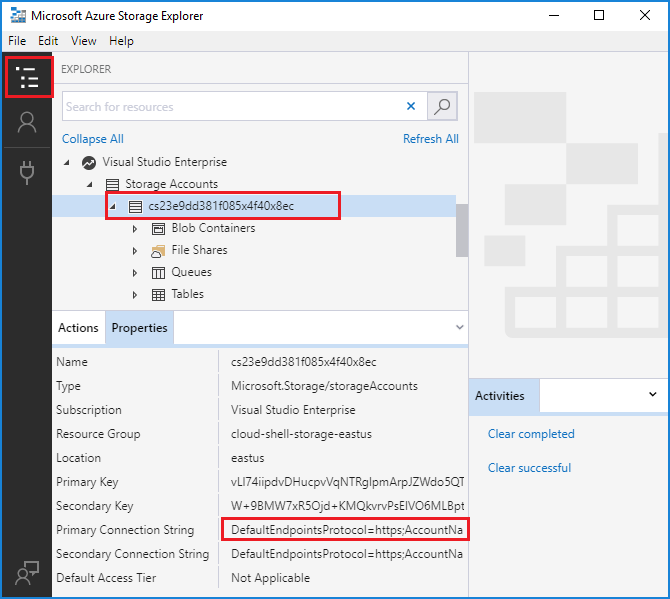Select the Properties tab

(139, 328)
